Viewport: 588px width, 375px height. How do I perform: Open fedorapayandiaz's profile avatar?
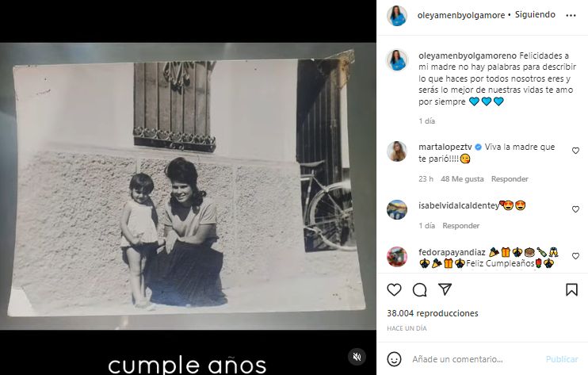click(397, 257)
